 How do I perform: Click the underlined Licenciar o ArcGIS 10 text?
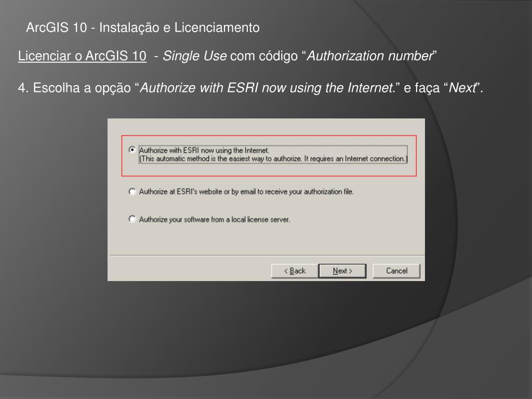pos(82,56)
